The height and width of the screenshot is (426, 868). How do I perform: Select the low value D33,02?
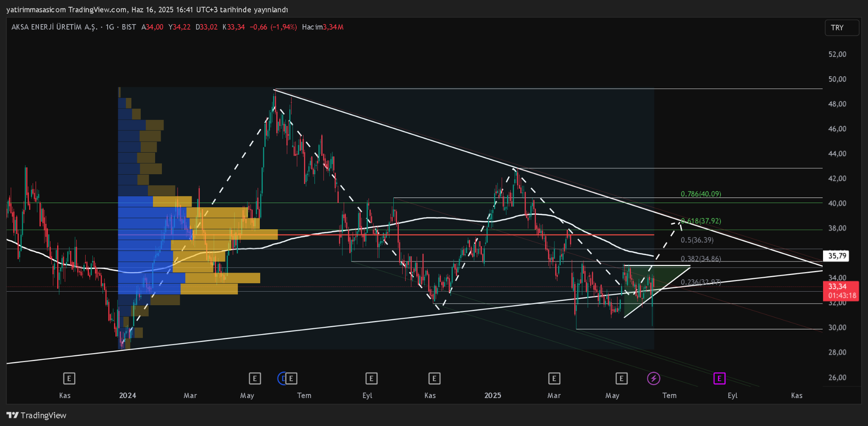206,27
